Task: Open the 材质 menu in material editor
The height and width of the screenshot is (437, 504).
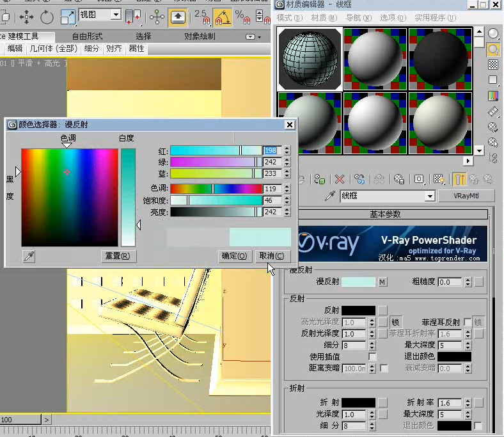Action: coord(324,18)
